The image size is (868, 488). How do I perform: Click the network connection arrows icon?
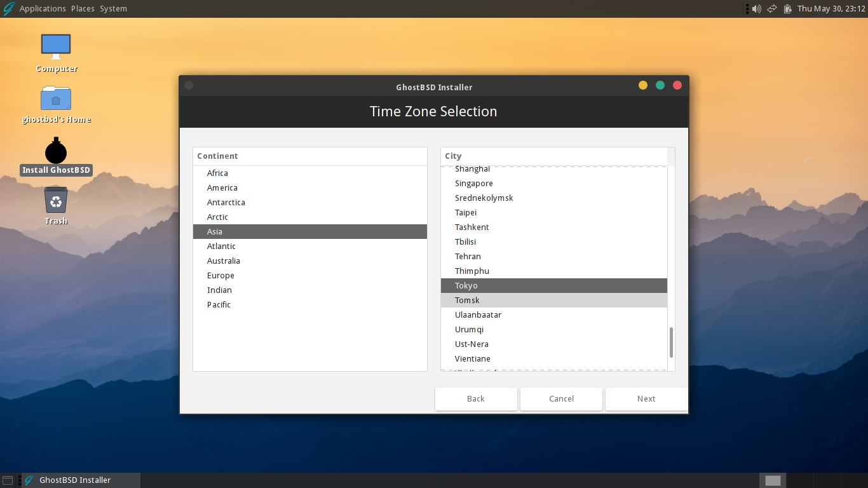point(772,9)
